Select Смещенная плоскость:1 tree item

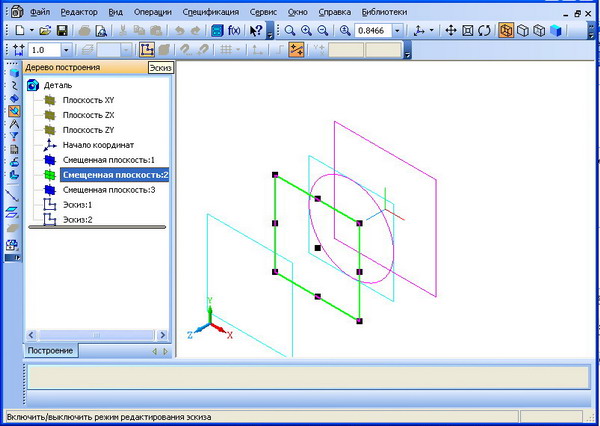click(109, 160)
